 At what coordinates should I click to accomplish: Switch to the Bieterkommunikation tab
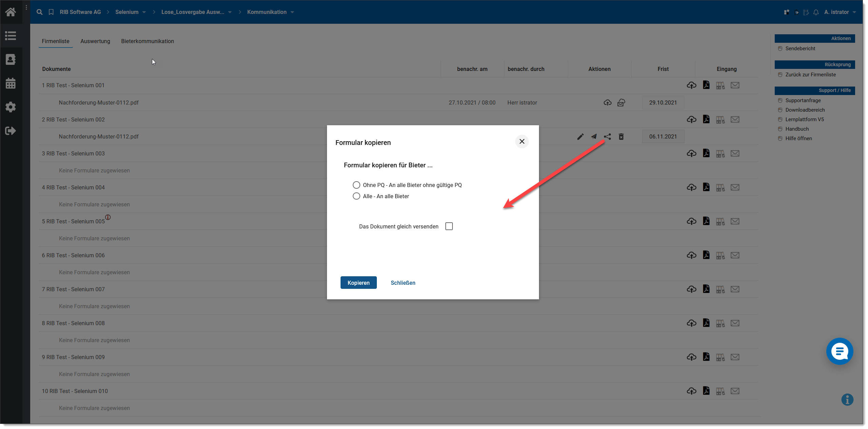click(x=148, y=41)
